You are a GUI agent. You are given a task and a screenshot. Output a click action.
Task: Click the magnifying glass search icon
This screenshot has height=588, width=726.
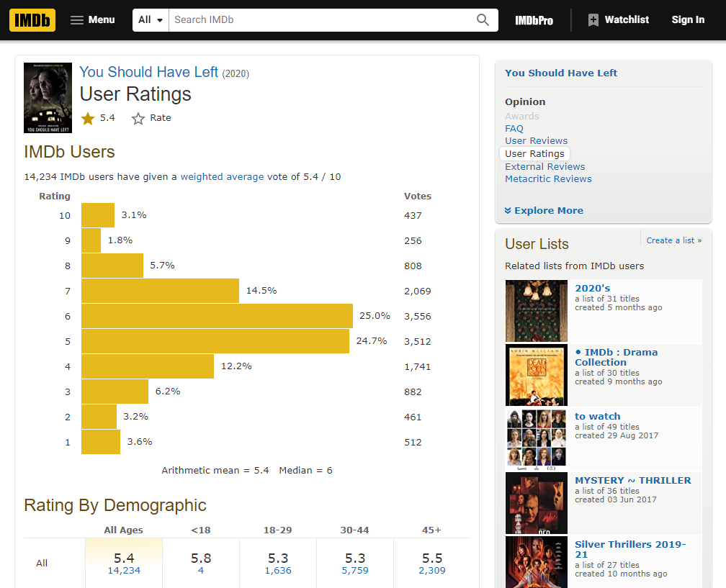coord(483,20)
